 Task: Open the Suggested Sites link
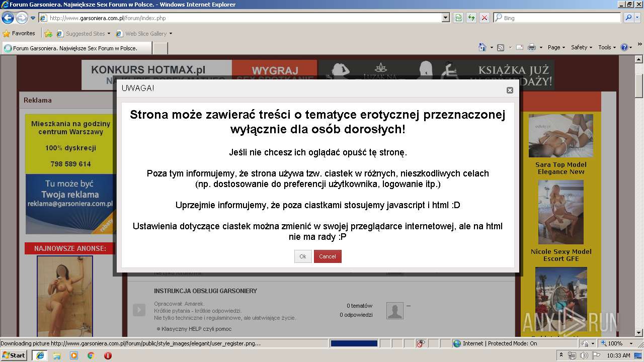click(x=83, y=34)
